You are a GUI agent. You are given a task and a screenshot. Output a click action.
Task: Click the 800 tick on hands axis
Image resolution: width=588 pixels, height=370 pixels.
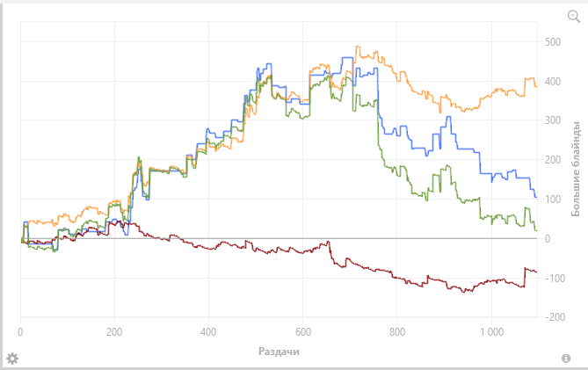point(396,331)
